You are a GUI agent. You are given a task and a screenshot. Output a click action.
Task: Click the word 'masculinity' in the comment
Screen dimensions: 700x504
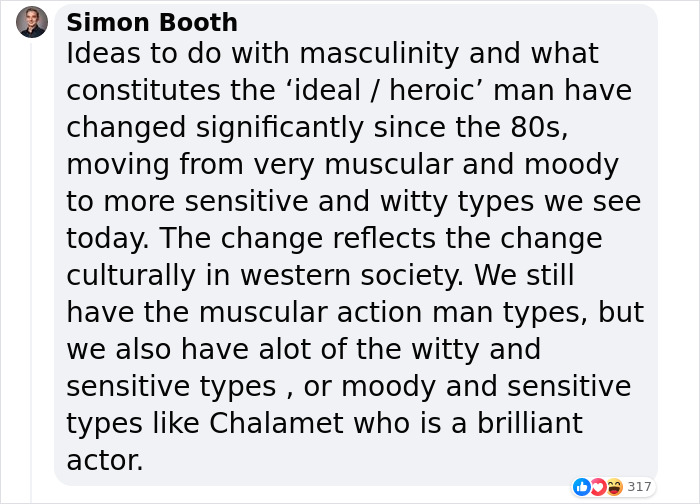click(379, 54)
